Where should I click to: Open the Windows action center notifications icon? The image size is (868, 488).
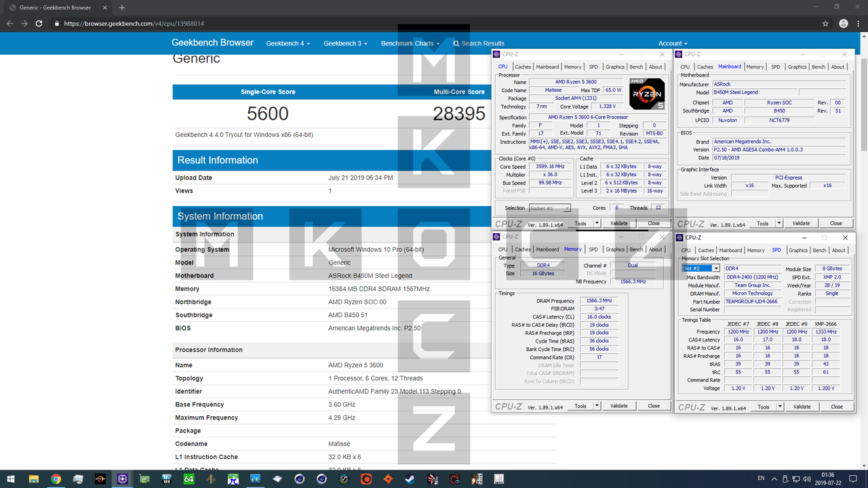pos(853,479)
